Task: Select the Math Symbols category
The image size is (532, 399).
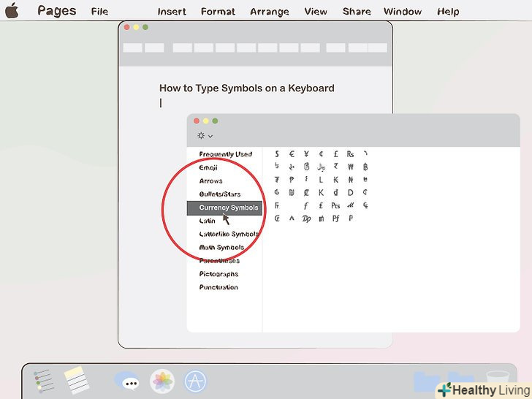Action: [221, 247]
